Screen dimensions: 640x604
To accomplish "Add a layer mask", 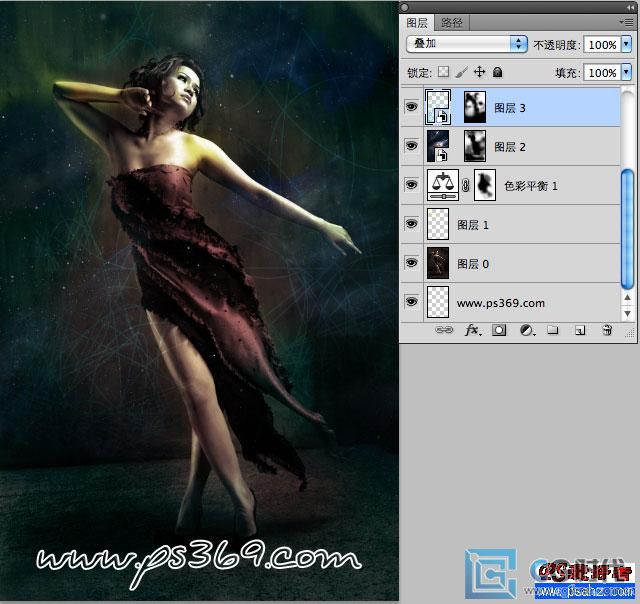I will (499, 330).
